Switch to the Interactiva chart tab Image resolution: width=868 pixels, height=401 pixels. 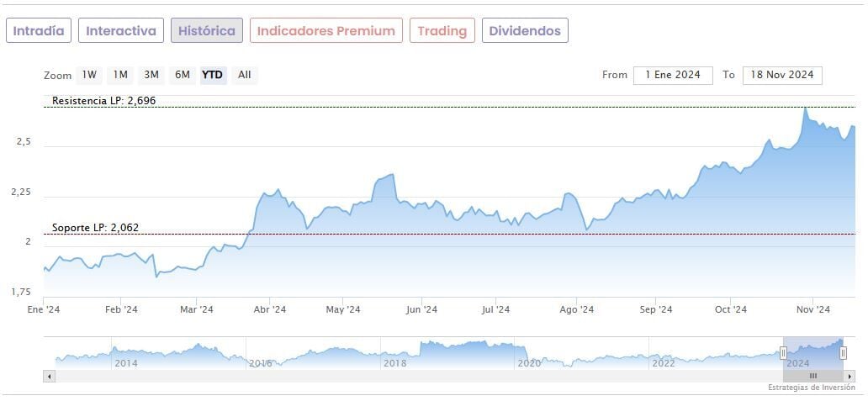(x=121, y=31)
